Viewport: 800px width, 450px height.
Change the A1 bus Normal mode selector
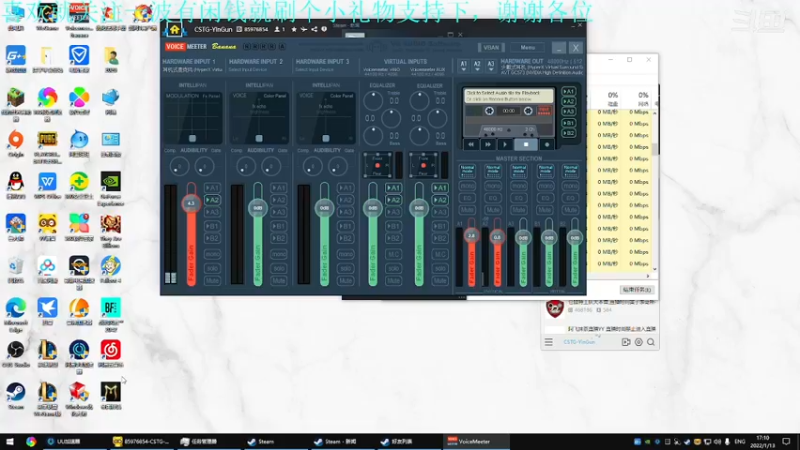467,171
